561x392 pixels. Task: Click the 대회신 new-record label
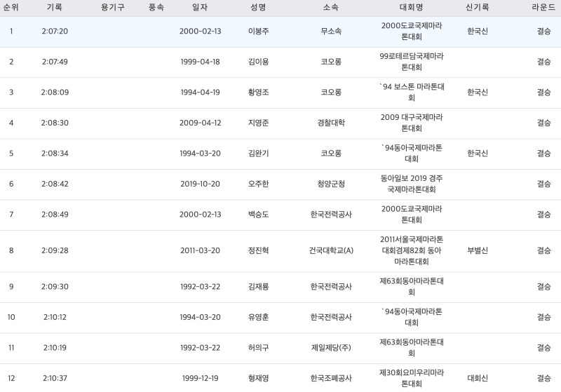[x=478, y=378]
